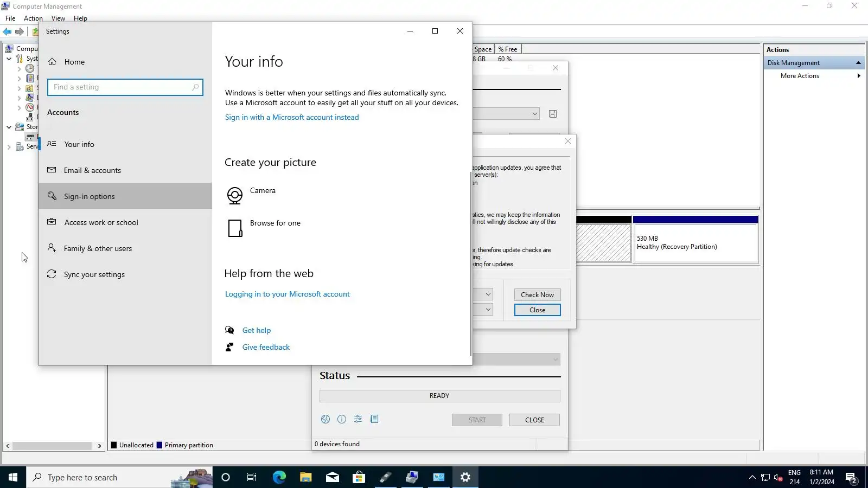Screen dimensions: 868x488
Task: Click right arrow of tree horizontal scrollbar
Action: point(99,446)
